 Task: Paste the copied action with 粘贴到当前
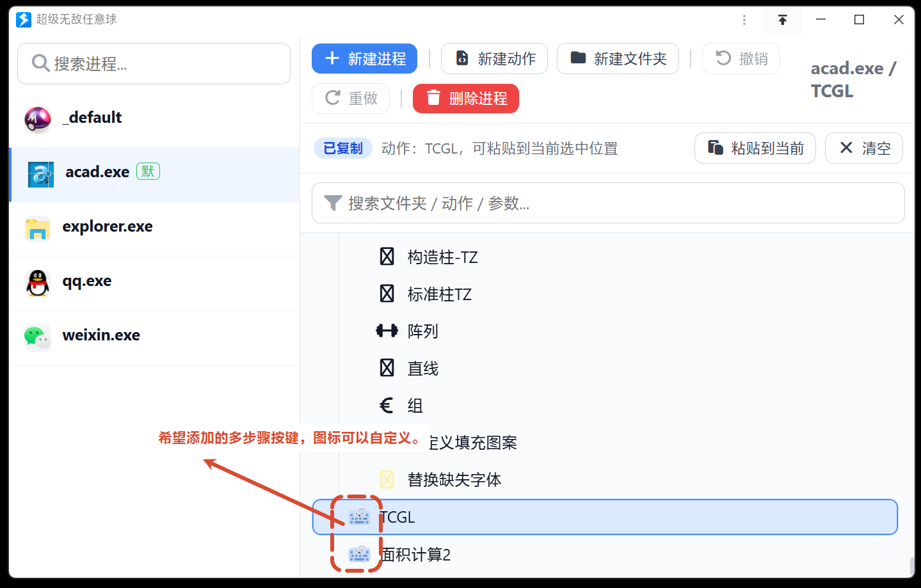[x=755, y=148]
